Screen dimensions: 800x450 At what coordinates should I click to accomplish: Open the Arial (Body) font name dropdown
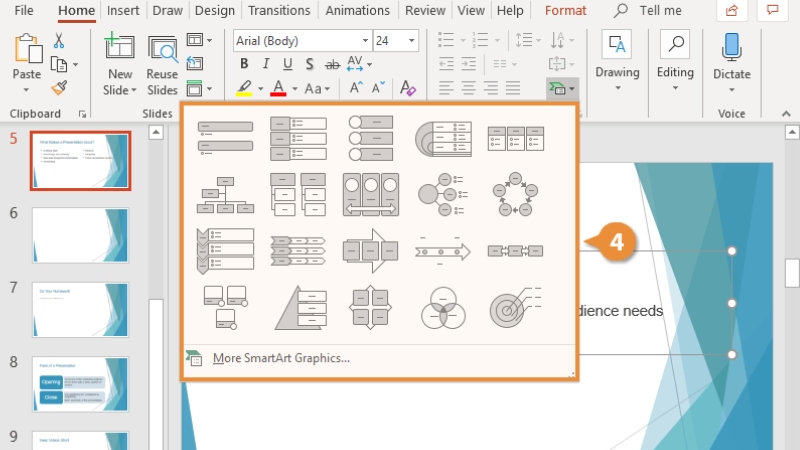tap(365, 41)
